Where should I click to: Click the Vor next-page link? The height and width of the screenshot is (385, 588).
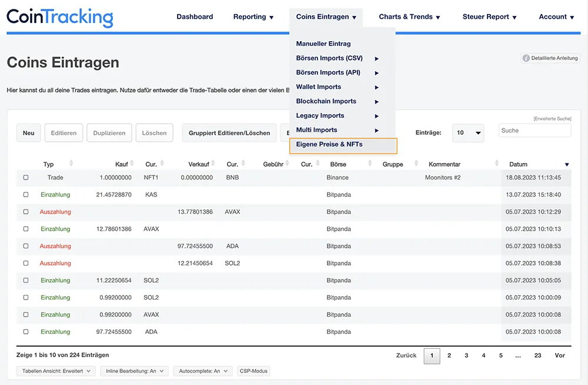[x=560, y=356]
